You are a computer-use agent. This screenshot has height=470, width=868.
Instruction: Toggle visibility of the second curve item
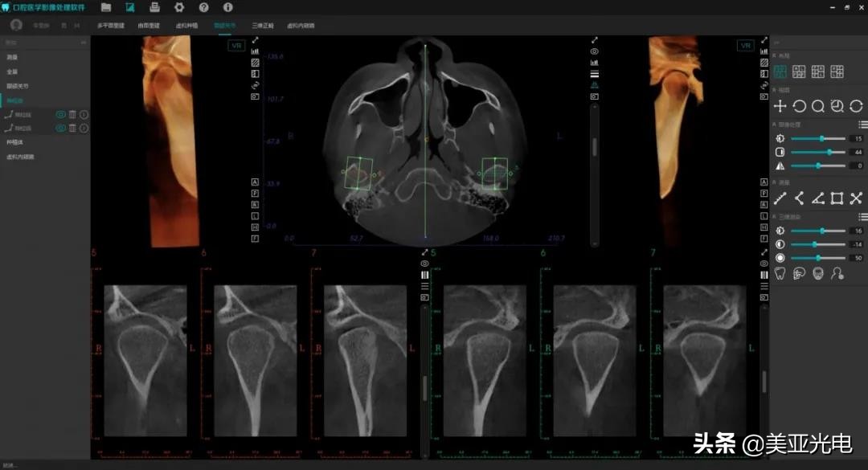click(60, 128)
